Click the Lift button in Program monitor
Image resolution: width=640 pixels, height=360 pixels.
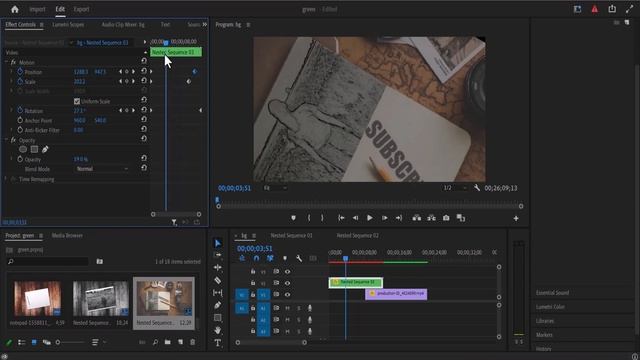416,218
